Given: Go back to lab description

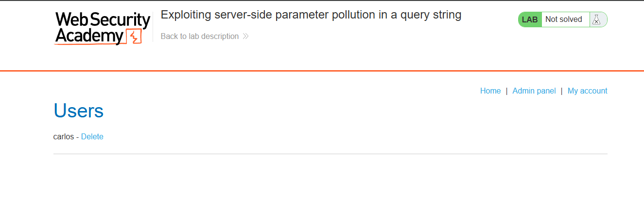Looking at the screenshot, I should coord(200,36).
